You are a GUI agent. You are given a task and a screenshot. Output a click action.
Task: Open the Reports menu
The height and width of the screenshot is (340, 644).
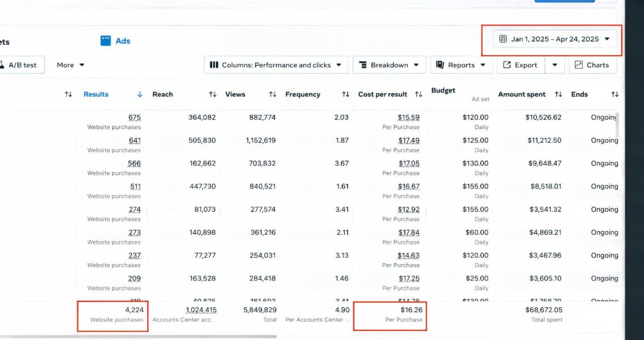[461, 65]
